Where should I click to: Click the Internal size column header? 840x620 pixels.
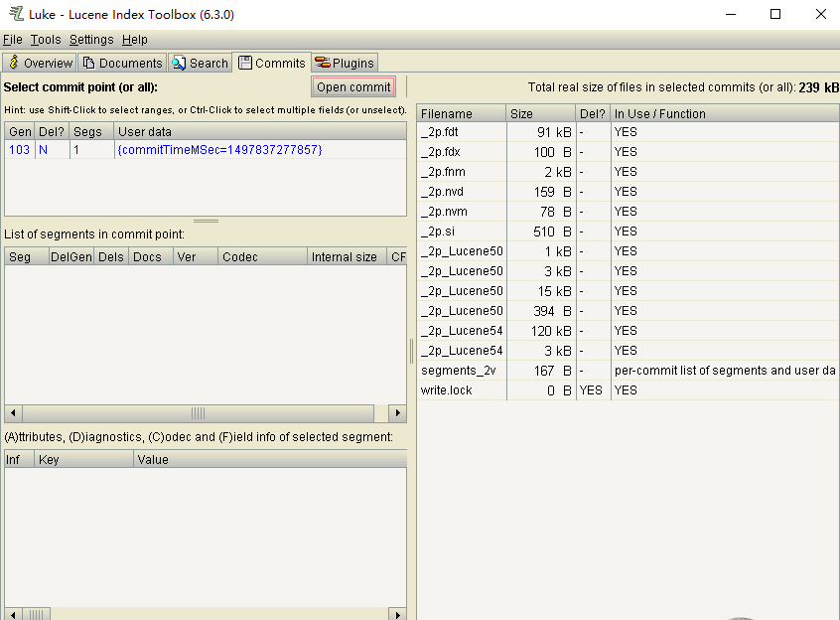coord(347,257)
